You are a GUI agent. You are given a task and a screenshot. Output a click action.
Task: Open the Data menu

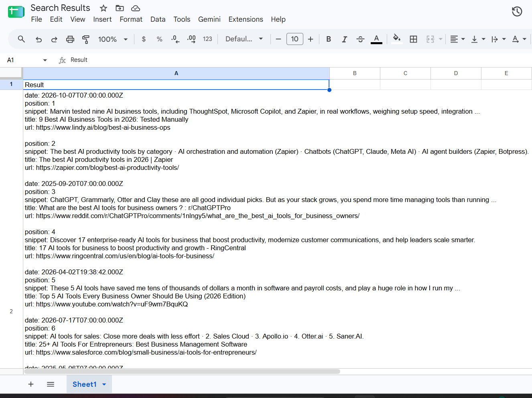[x=158, y=19]
